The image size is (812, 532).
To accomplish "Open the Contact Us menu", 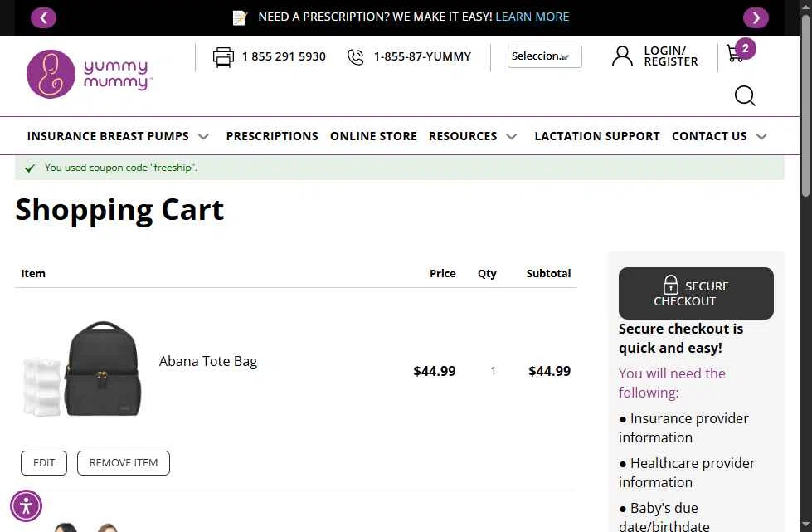I will [709, 136].
